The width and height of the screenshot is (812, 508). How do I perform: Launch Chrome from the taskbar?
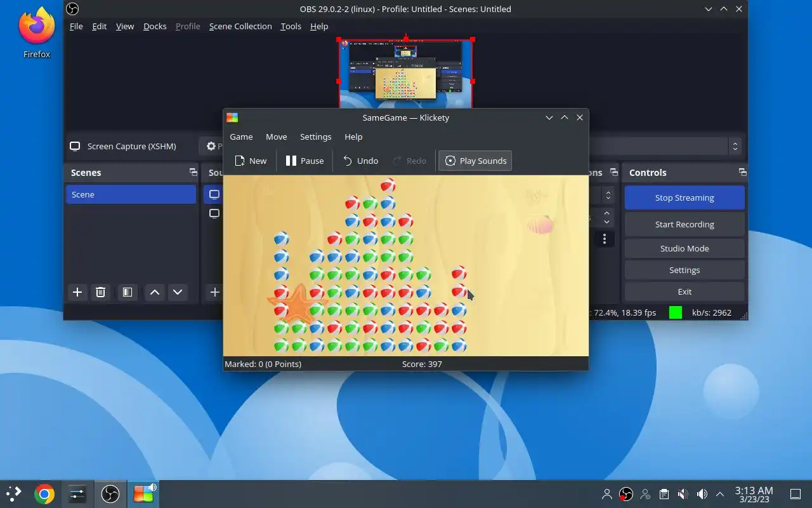pyautogui.click(x=44, y=493)
